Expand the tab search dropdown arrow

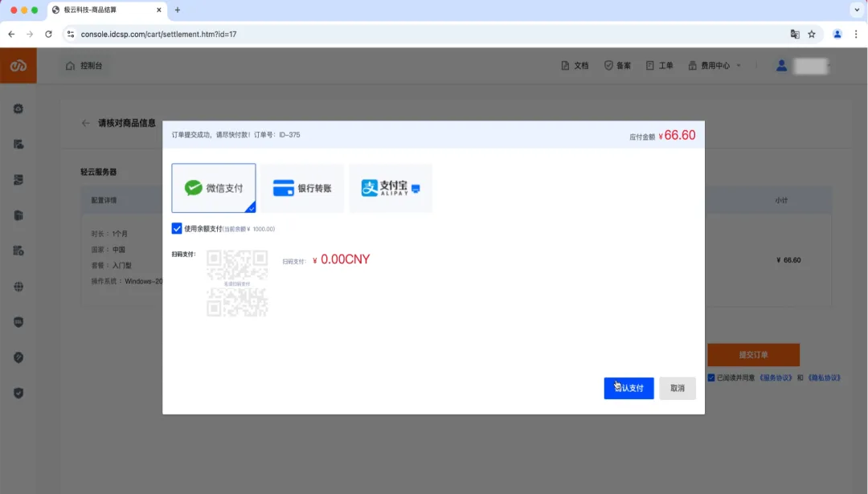pyautogui.click(x=857, y=10)
